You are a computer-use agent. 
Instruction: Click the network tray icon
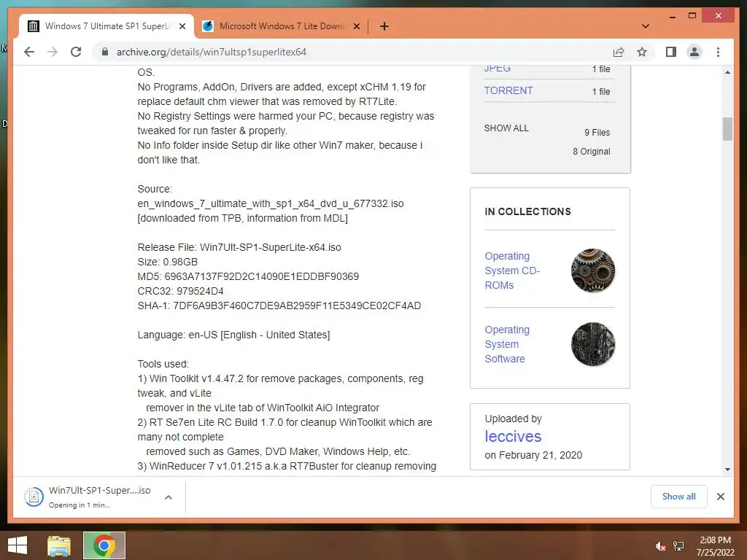[x=678, y=546]
